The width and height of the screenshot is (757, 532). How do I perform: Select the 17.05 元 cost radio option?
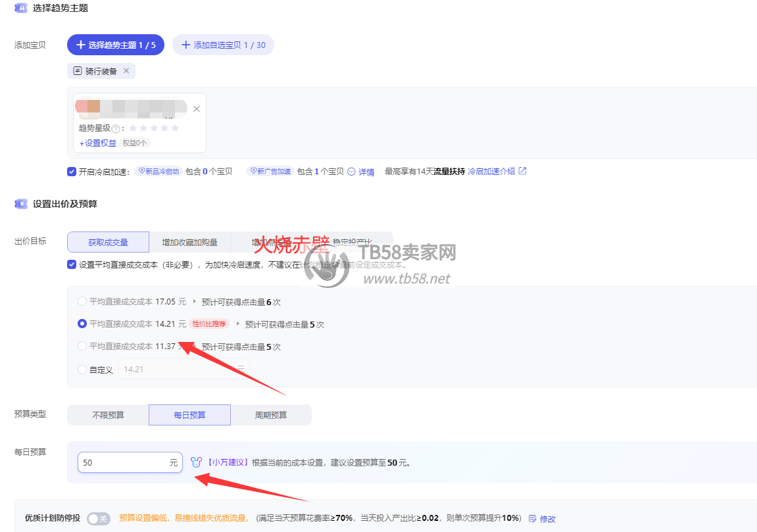[82, 302]
